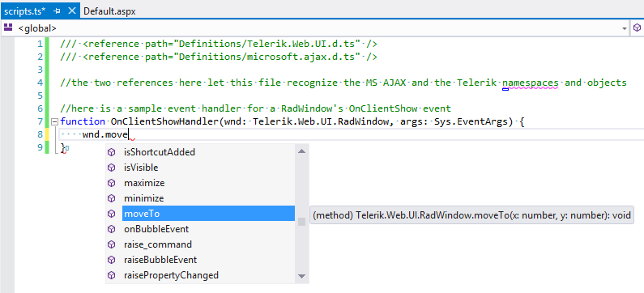644x293 pixels.
Task: Click the method icon beside onBubbleEvent
Action: coord(111,229)
